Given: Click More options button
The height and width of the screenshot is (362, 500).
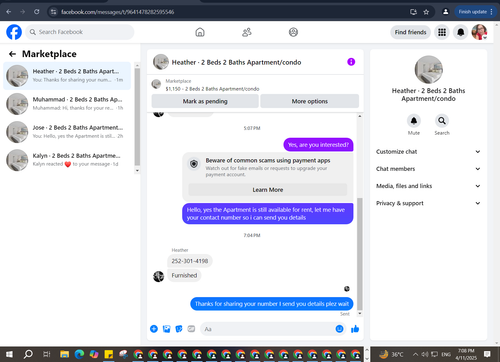Looking at the screenshot, I should (x=310, y=101).
